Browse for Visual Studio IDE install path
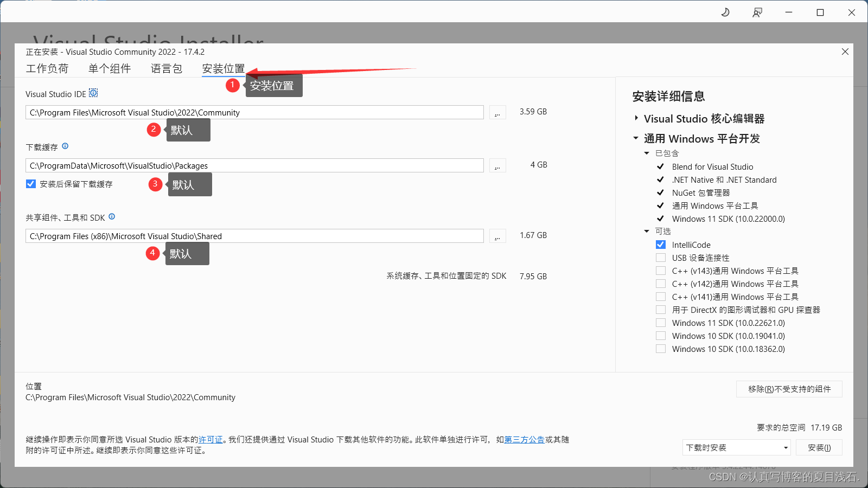Screen dimensions: 868x488 (x=497, y=112)
